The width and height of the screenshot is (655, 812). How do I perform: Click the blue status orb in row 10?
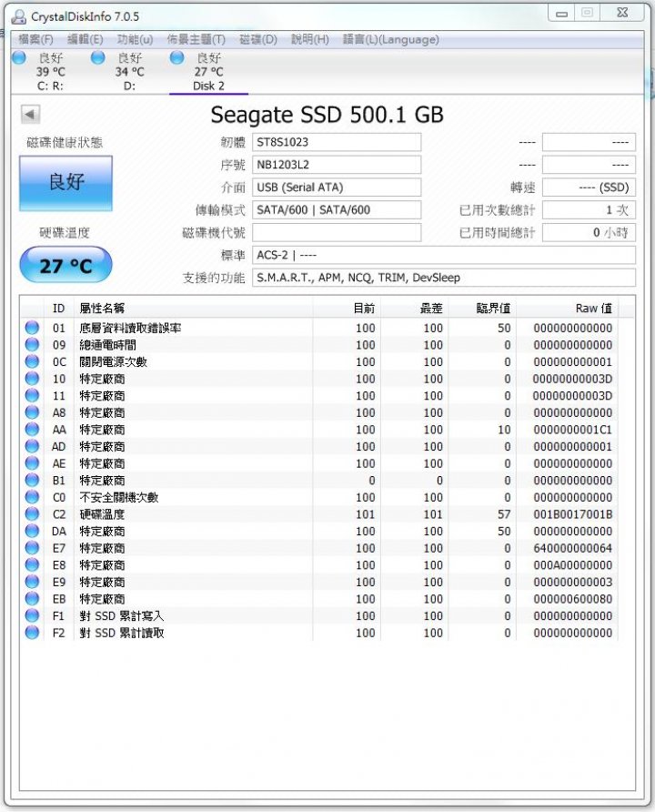pyautogui.click(x=32, y=379)
